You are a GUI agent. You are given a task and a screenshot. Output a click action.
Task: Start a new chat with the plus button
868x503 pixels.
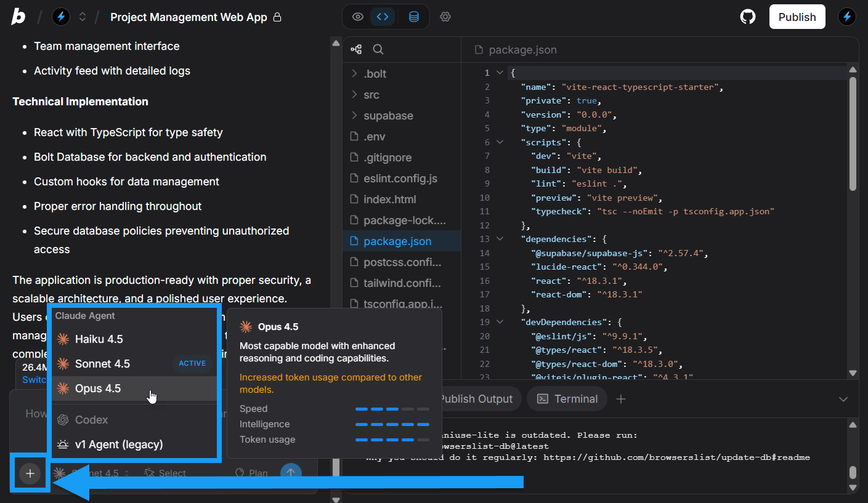[30, 473]
